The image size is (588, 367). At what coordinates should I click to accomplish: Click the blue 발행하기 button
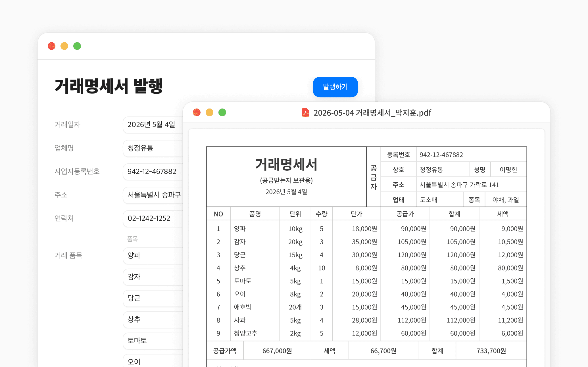click(335, 87)
